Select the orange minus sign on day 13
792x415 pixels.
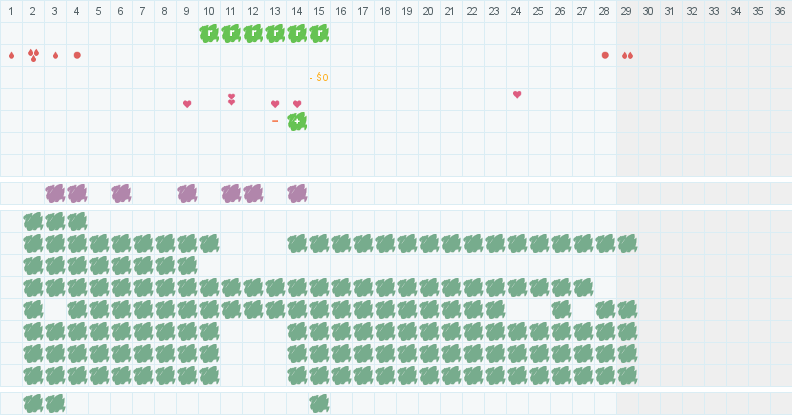click(275, 121)
